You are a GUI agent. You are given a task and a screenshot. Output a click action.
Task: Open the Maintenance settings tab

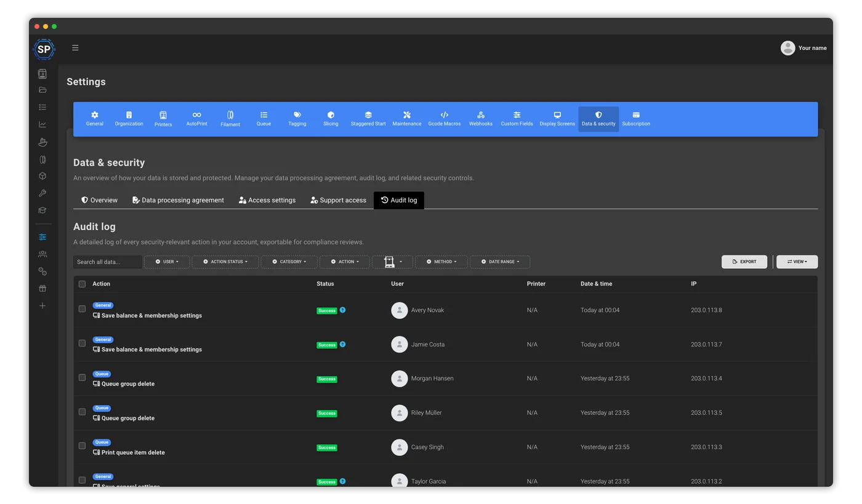coord(407,119)
